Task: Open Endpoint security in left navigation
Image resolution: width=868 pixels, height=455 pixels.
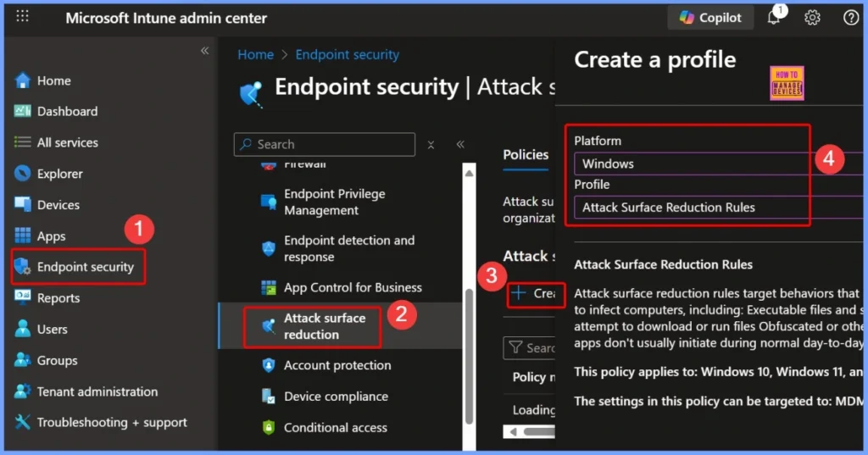Action: (86, 267)
